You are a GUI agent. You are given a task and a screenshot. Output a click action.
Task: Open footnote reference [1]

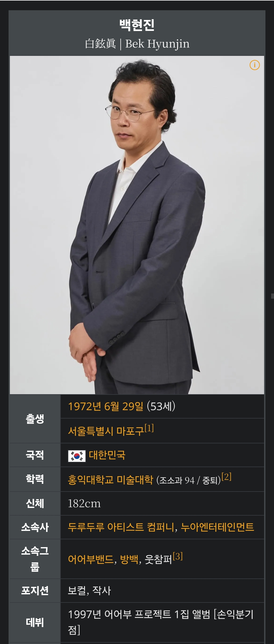click(x=149, y=428)
